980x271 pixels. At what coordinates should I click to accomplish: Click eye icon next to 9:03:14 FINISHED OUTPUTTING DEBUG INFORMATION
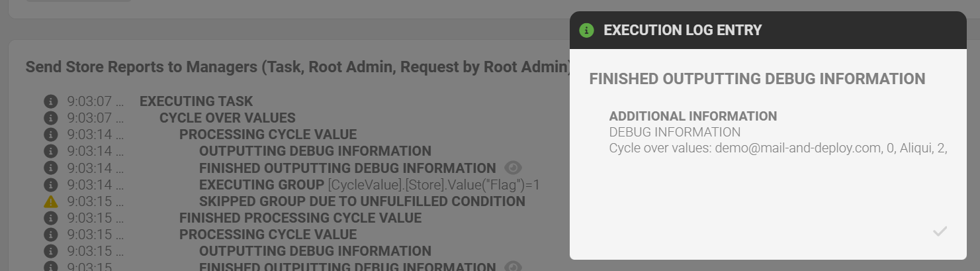click(x=513, y=168)
